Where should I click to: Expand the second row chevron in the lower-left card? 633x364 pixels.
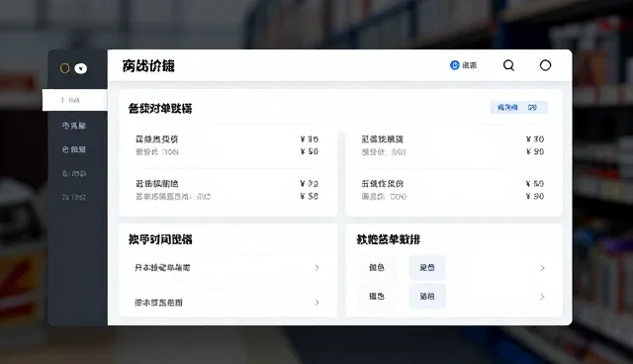(x=316, y=303)
